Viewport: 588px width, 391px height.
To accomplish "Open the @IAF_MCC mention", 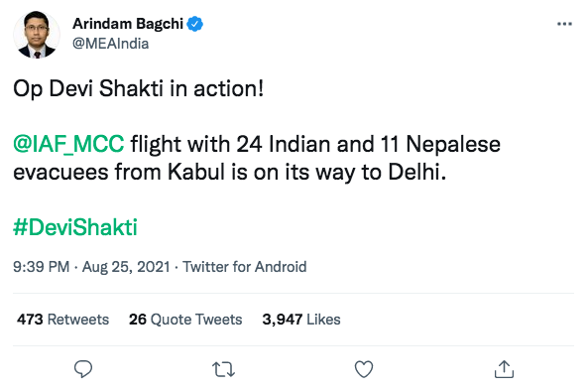I will (x=68, y=144).
